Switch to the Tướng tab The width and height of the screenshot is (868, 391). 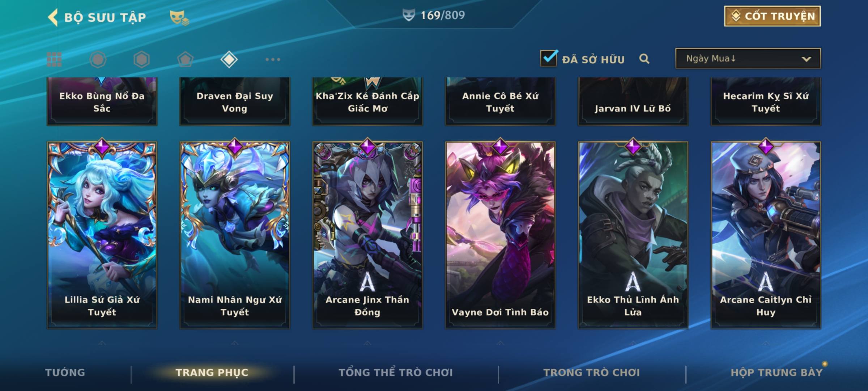click(65, 373)
